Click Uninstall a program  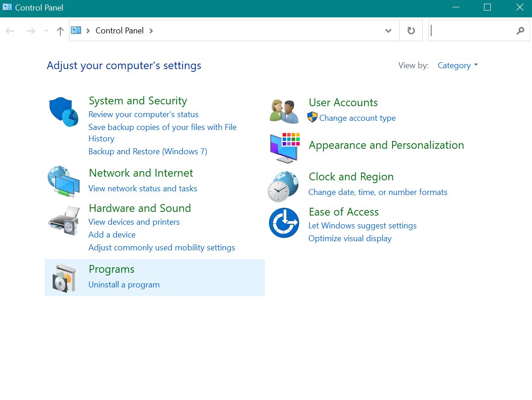124,285
